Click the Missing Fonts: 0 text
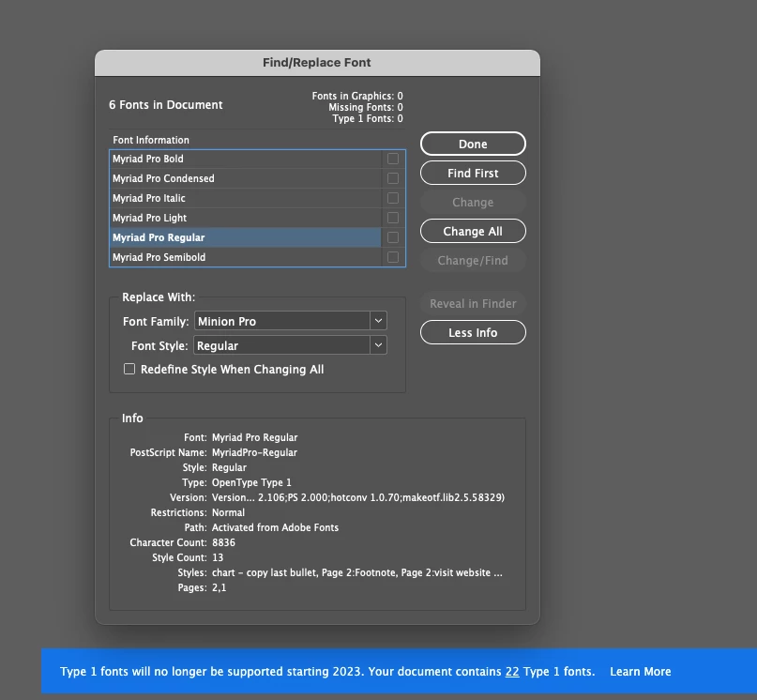Viewport: 757px width, 700px height. (366, 107)
